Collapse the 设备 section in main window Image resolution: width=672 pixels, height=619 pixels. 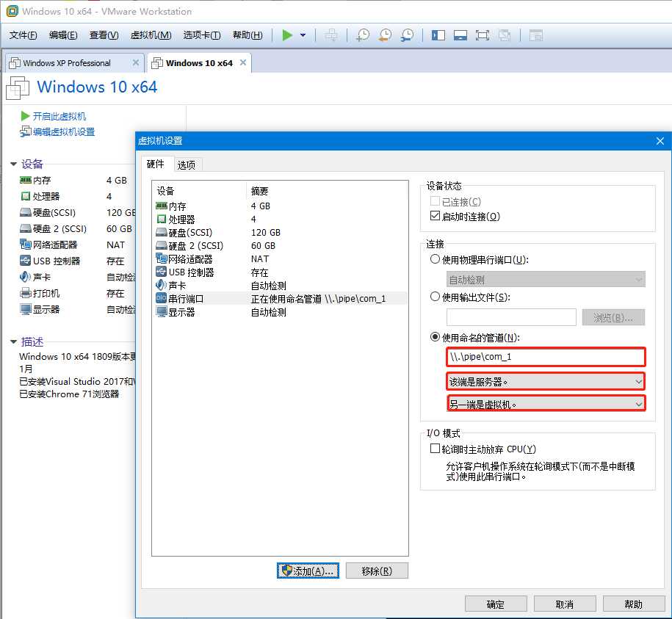pyautogui.click(x=13, y=164)
